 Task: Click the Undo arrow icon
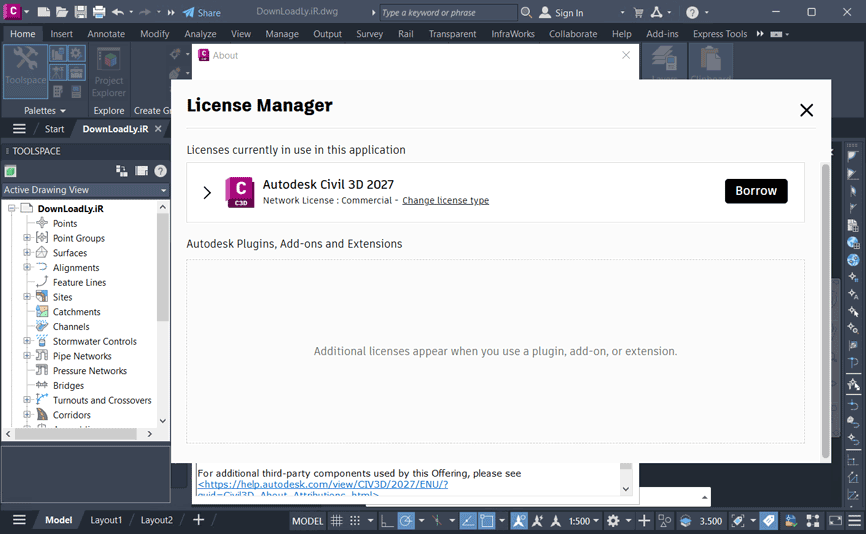pyautogui.click(x=118, y=12)
